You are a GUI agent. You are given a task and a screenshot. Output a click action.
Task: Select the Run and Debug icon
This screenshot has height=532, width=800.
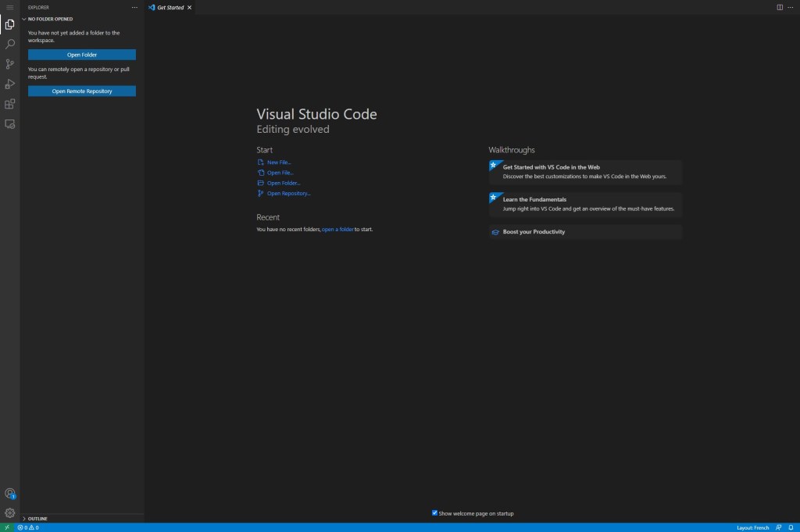[9, 84]
